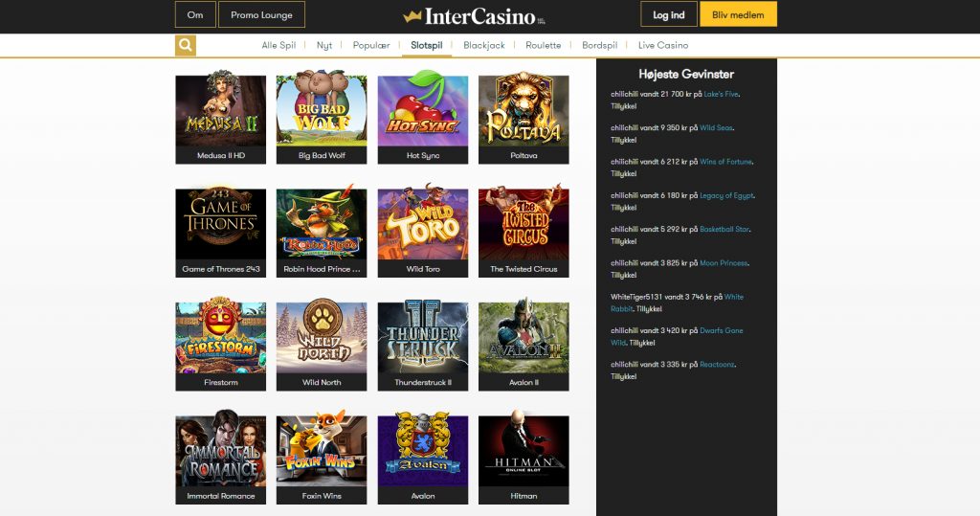Open the Foxin Wins game thumbnail

point(322,458)
